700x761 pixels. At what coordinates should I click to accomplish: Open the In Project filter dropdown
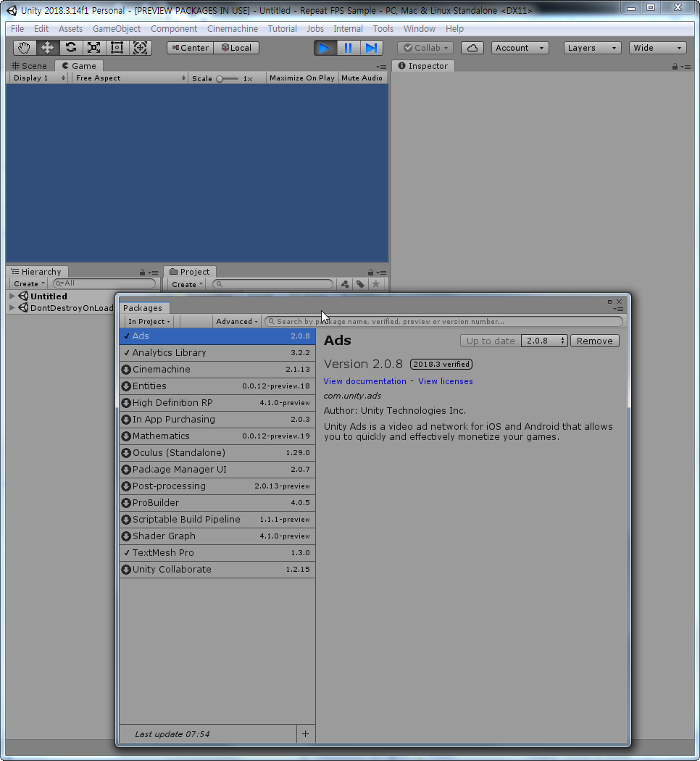(x=149, y=321)
